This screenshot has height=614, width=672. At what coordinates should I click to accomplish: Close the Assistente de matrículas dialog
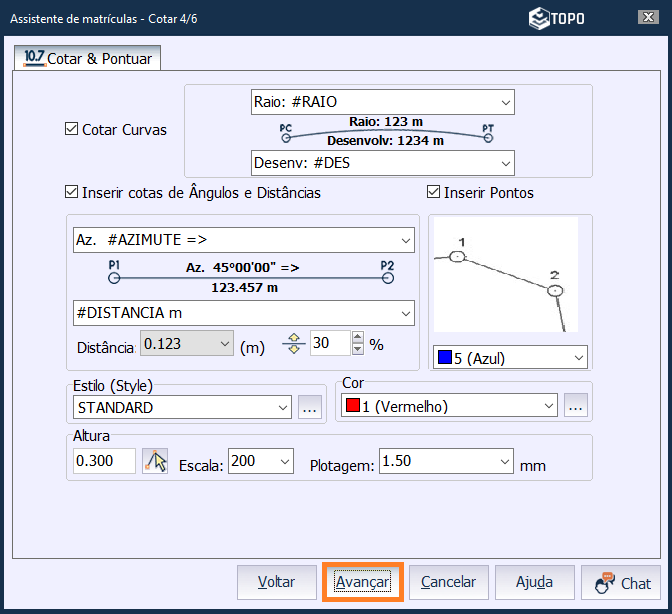646,18
